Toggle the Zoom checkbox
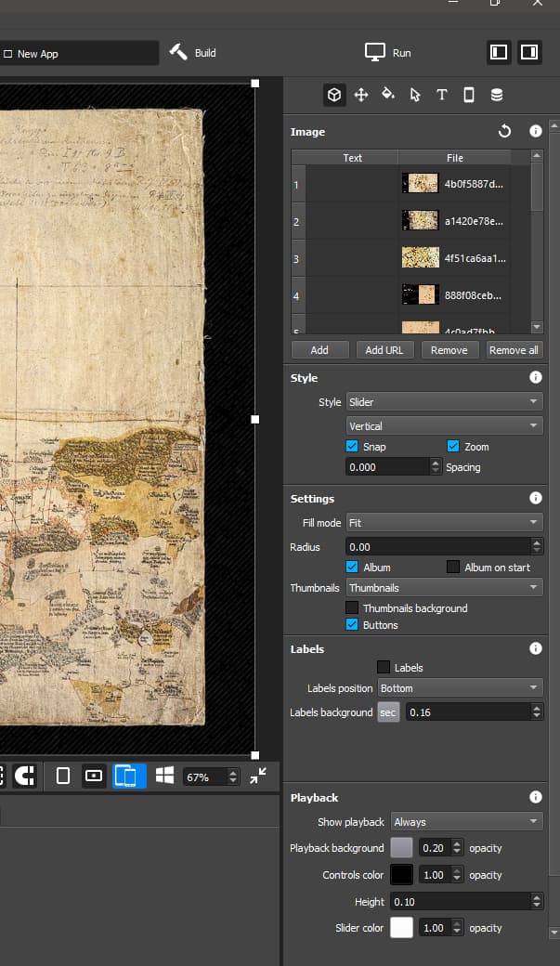Viewport: 560px width, 966px height. pyautogui.click(x=453, y=447)
